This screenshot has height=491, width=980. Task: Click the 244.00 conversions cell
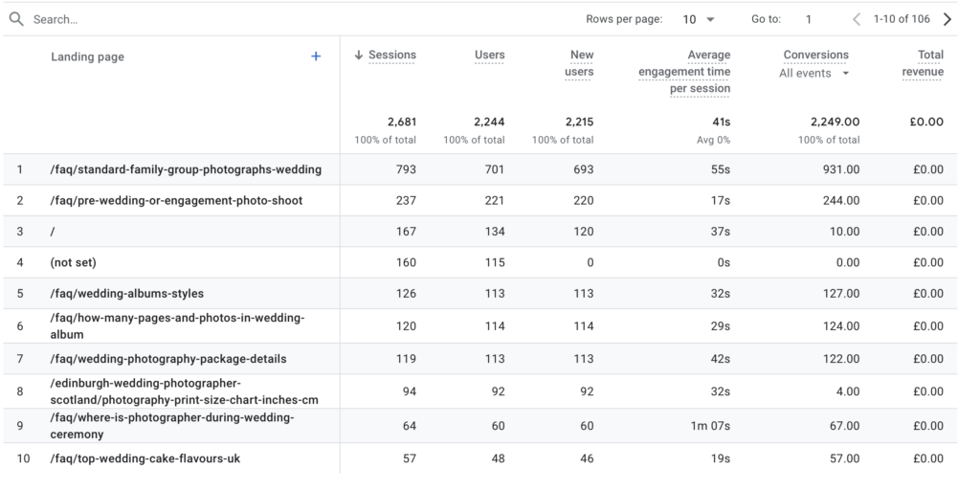(840, 201)
